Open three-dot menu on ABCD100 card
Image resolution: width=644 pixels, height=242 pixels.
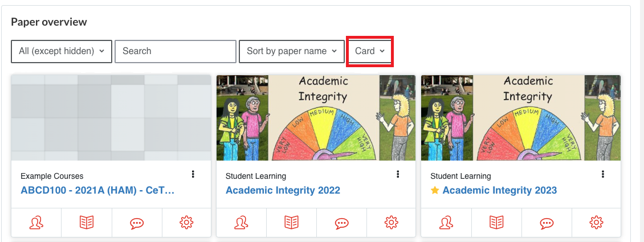193,174
